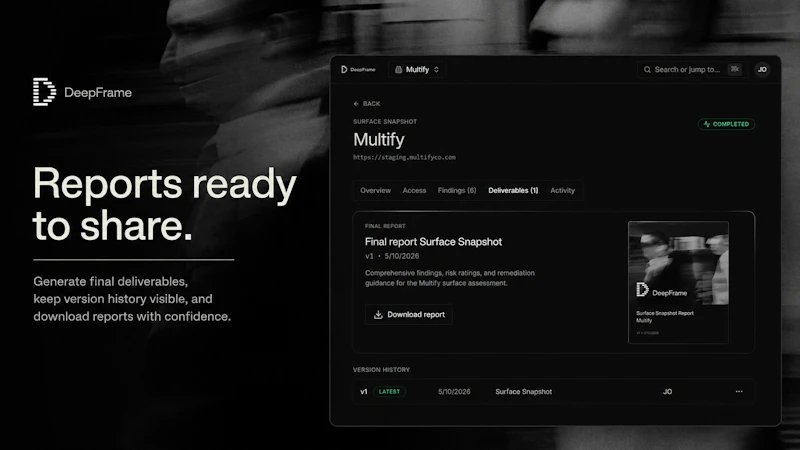The image size is (800, 450).
Task: Click Surface Snapshot in version history row
Action: coord(523,392)
